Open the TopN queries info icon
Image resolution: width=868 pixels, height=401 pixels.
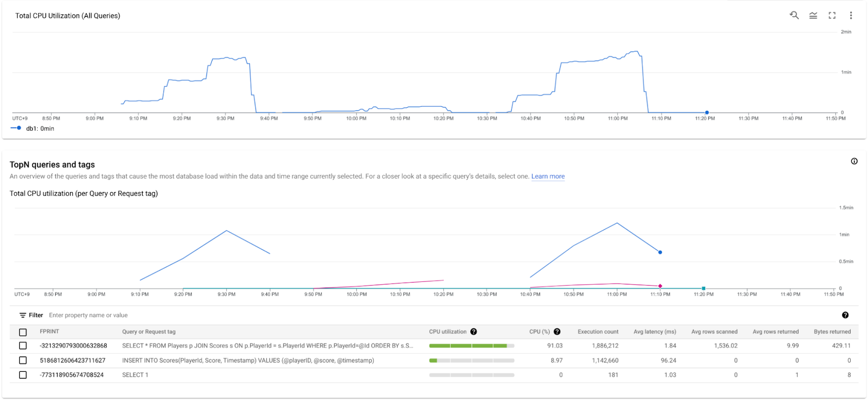(854, 161)
